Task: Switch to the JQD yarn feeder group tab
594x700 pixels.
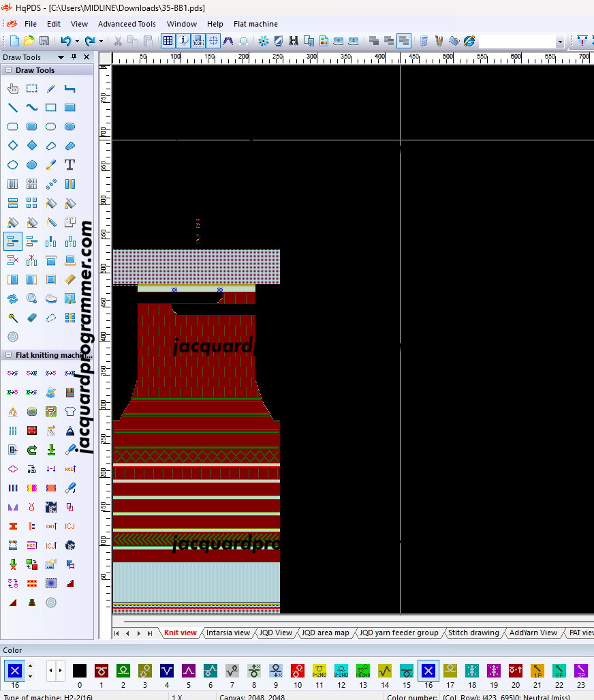Action: point(398,633)
